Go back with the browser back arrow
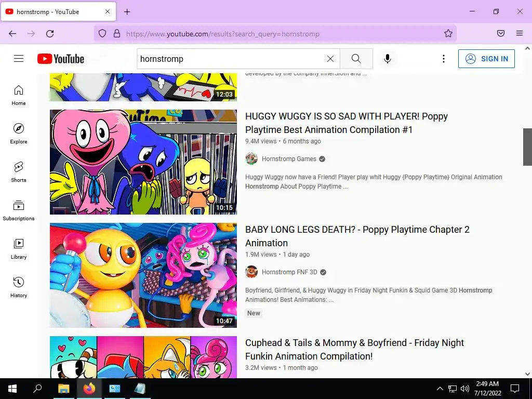Image resolution: width=532 pixels, height=399 pixels. (x=12, y=34)
